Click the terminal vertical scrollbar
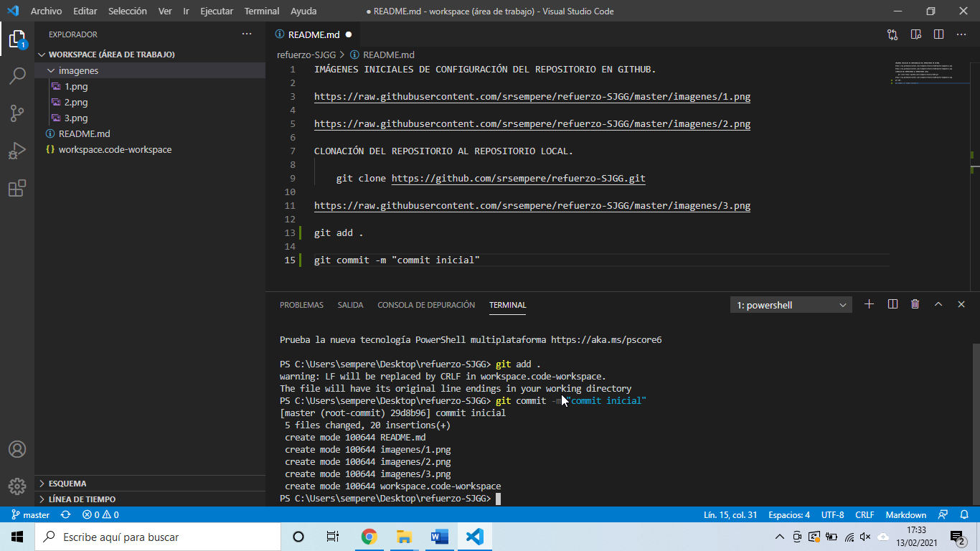This screenshot has height=551, width=980. 975,423
